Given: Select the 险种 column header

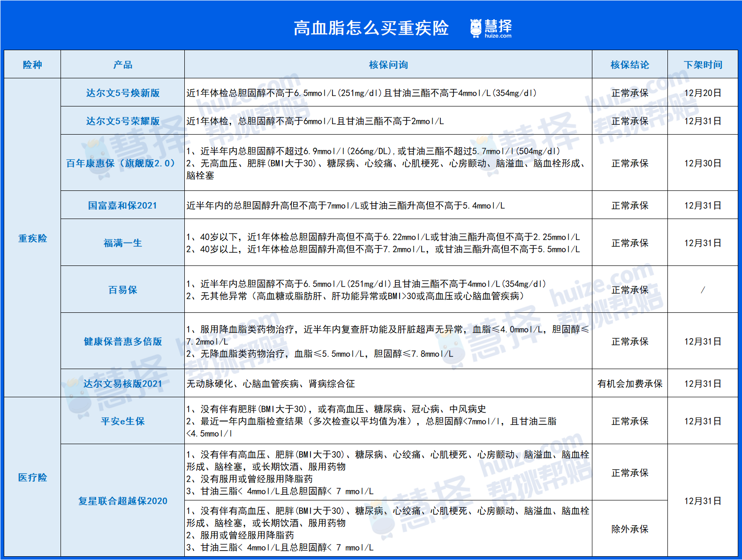Looking at the screenshot, I should [x=32, y=65].
